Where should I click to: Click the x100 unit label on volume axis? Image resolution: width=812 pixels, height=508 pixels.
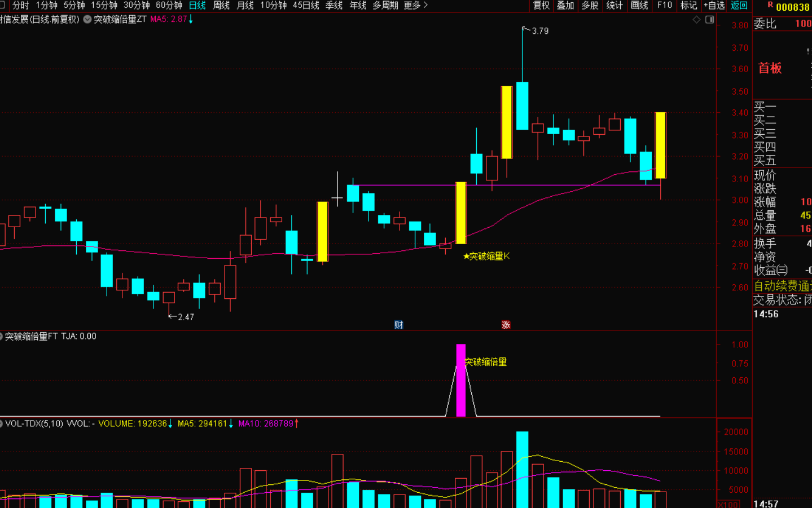click(x=728, y=504)
